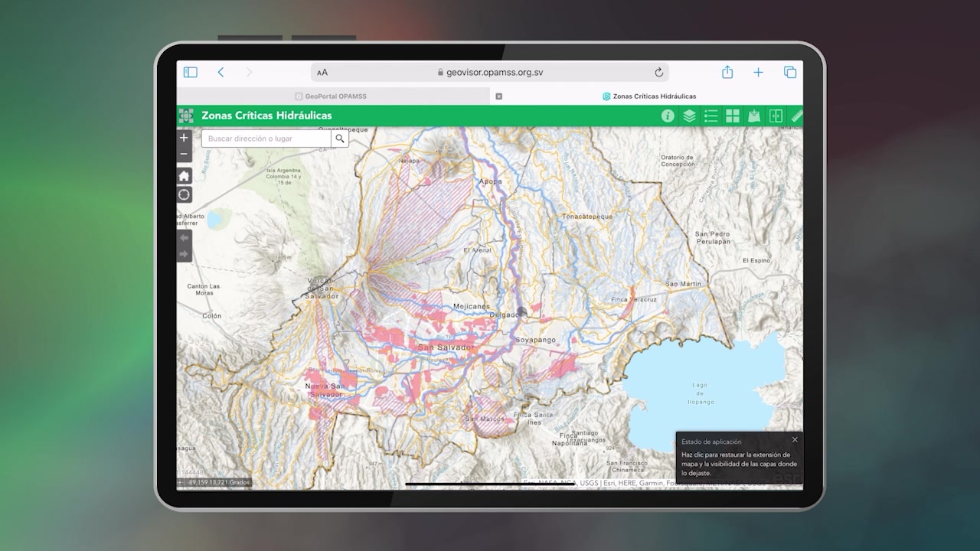Click the 'Soyapango' map label
This screenshot has width=980, height=551.
tap(535, 340)
